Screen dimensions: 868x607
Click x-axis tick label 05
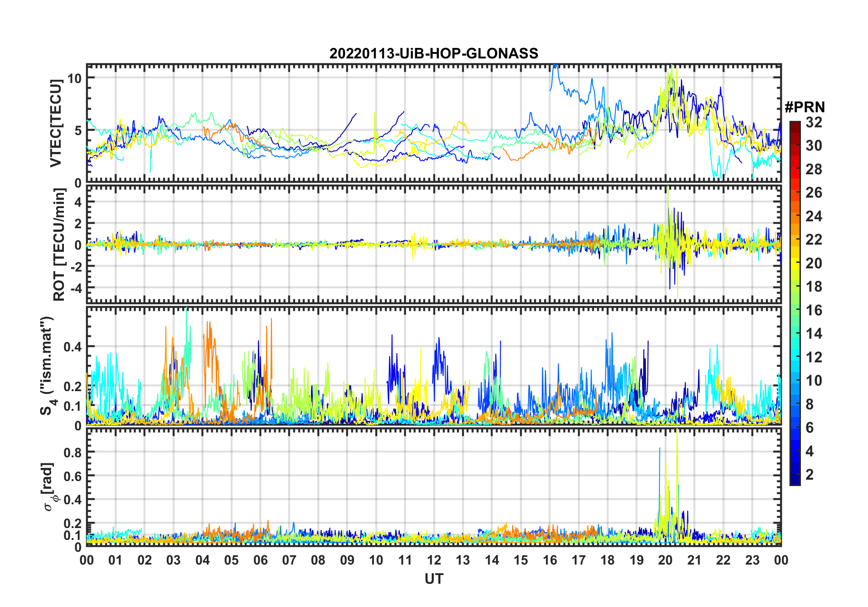[x=231, y=560]
